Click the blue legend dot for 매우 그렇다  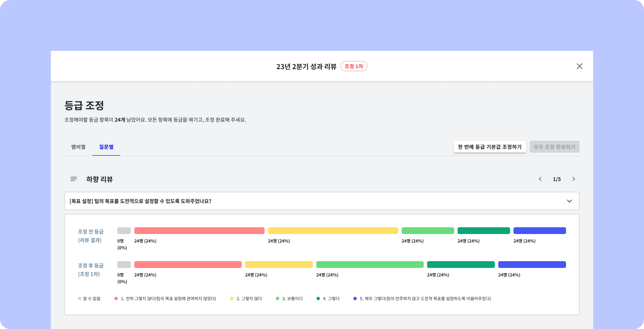(355, 298)
